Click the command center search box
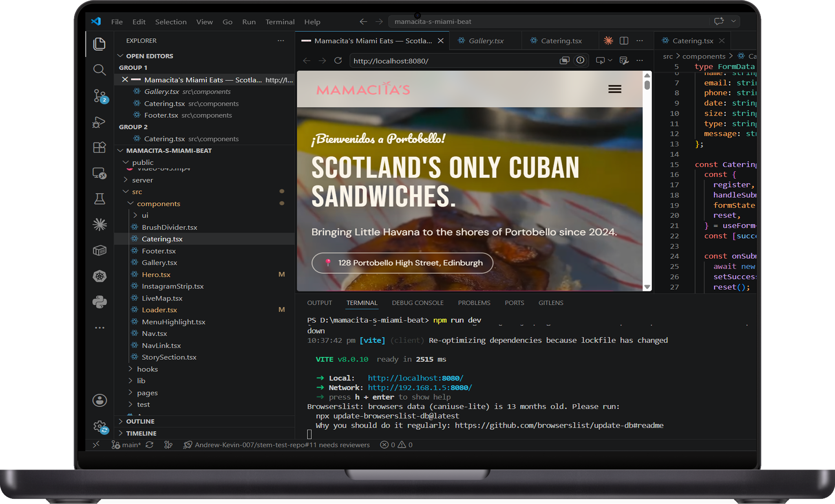Viewport: 835px width, 504px height. pos(548,22)
